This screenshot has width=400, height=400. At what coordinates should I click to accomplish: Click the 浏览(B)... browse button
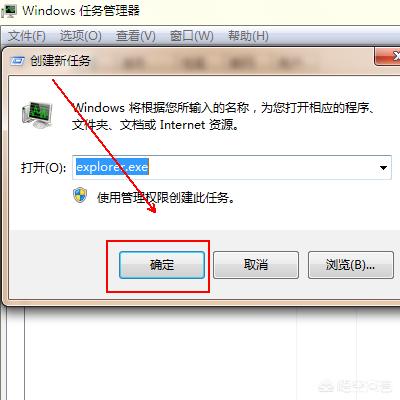pyautogui.click(x=351, y=265)
